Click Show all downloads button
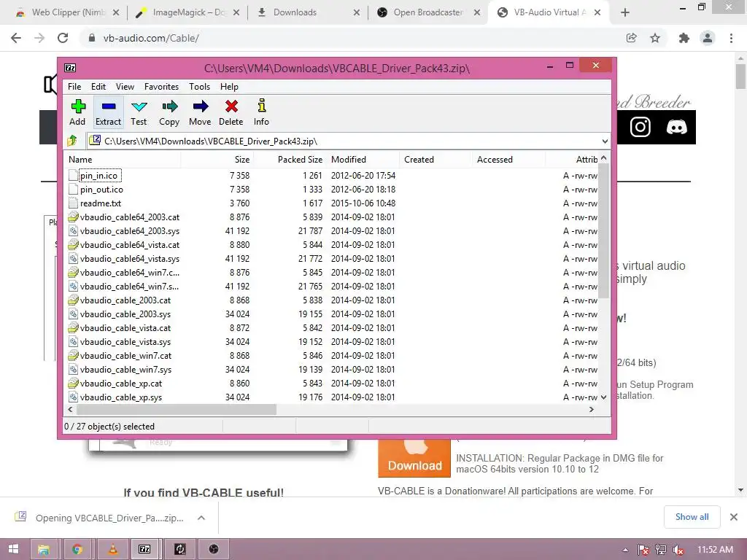This screenshot has width=747, height=560. 692,517
